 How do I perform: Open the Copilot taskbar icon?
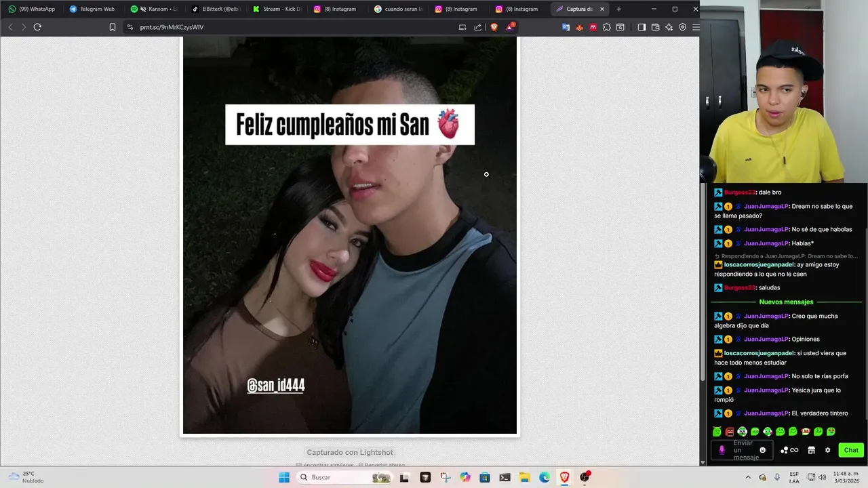[465, 477]
